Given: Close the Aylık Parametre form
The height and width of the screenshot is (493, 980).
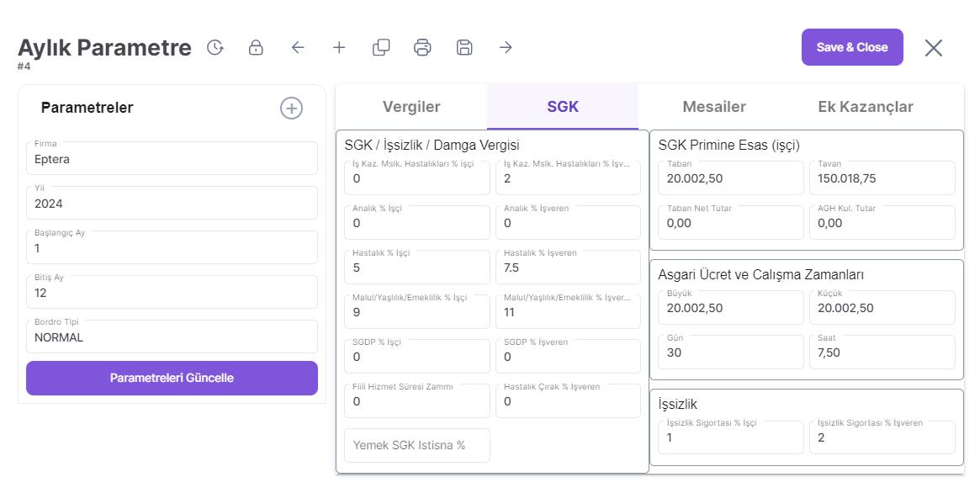Looking at the screenshot, I should pos(933,48).
